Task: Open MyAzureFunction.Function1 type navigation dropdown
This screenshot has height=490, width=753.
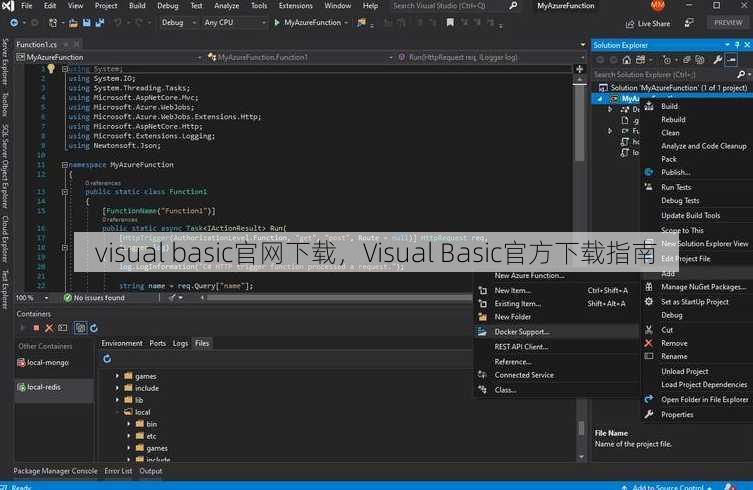Action: pyautogui.click(x=300, y=57)
